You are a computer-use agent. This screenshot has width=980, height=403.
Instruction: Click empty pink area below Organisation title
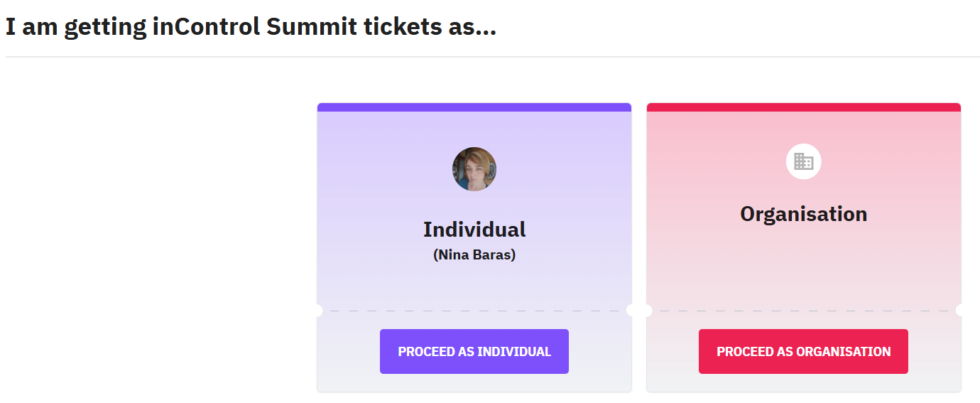point(803,263)
